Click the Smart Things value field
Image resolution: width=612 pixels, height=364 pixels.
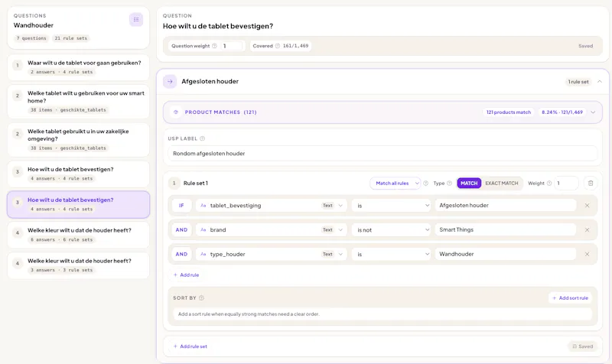coord(506,230)
